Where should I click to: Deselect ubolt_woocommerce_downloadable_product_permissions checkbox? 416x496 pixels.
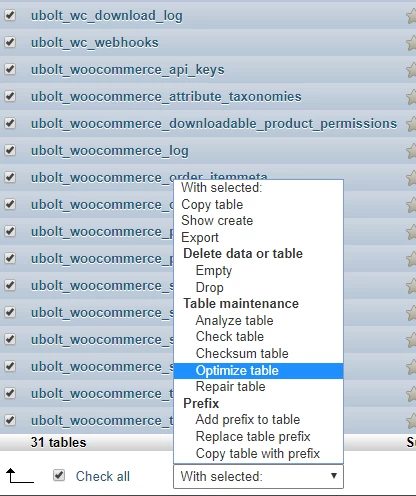coord(10,123)
